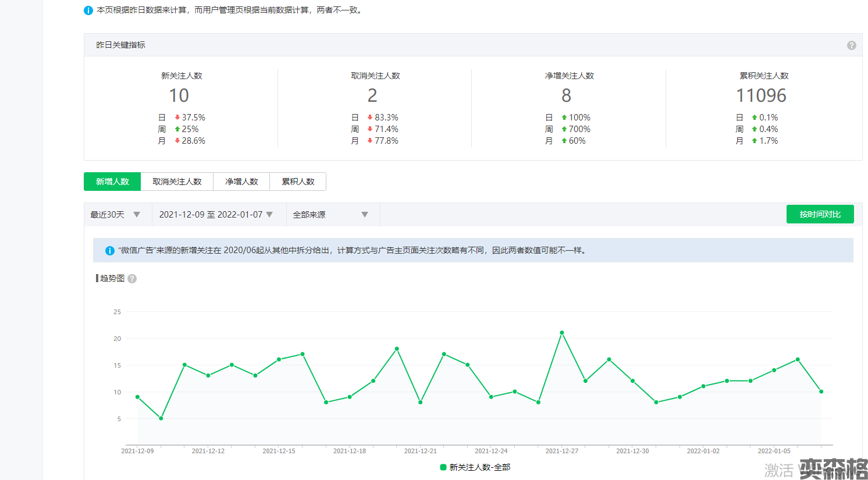The image size is (868, 480).
Task: Click help icon in 昨日关键指标 header
Action: (x=851, y=45)
